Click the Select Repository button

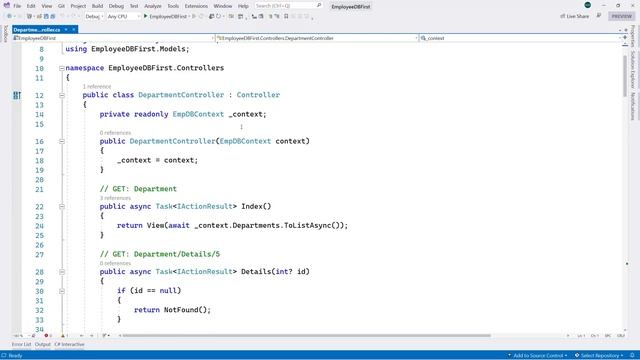pyautogui.click(x=599, y=356)
